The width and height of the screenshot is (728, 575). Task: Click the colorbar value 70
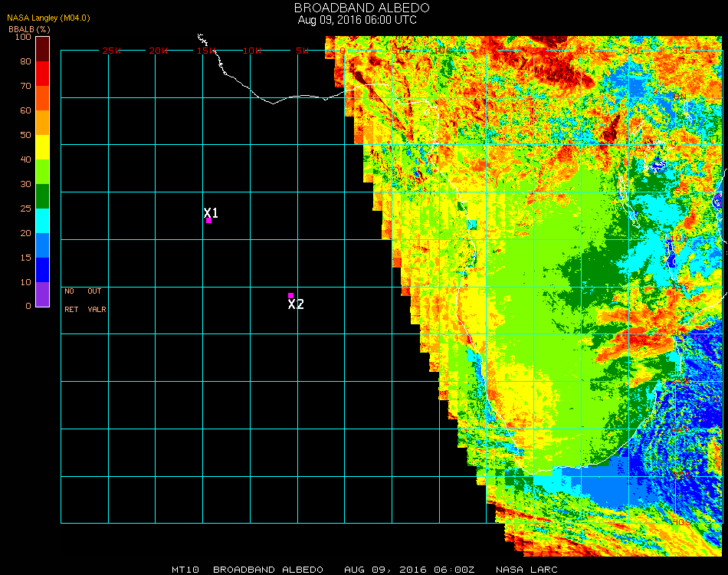tap(25, 86)
